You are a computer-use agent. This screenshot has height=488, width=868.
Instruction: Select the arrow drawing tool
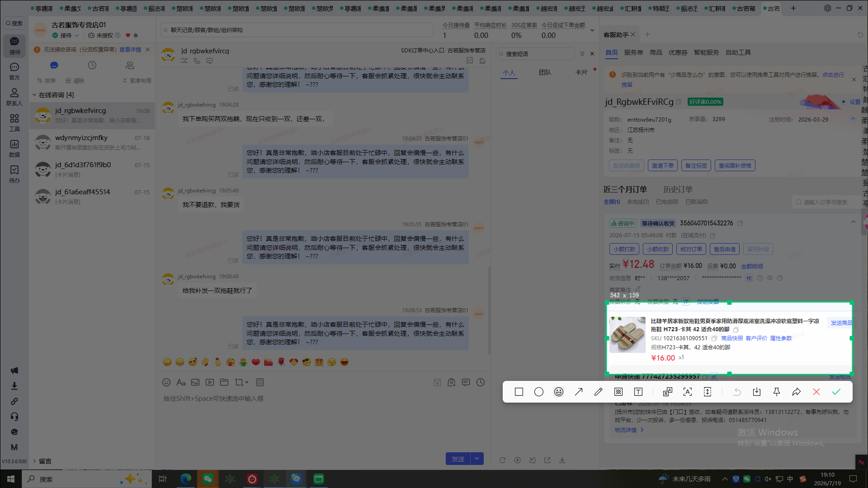[x=579, y=392]
